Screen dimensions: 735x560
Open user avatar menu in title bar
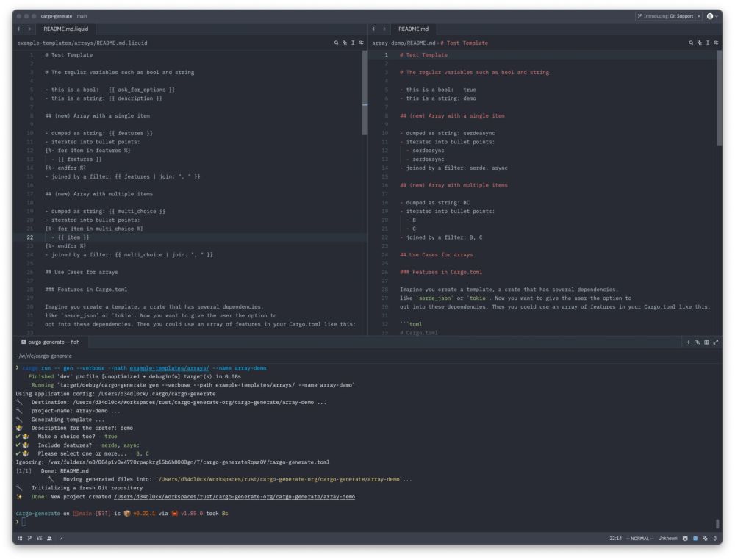pos(712,16)
